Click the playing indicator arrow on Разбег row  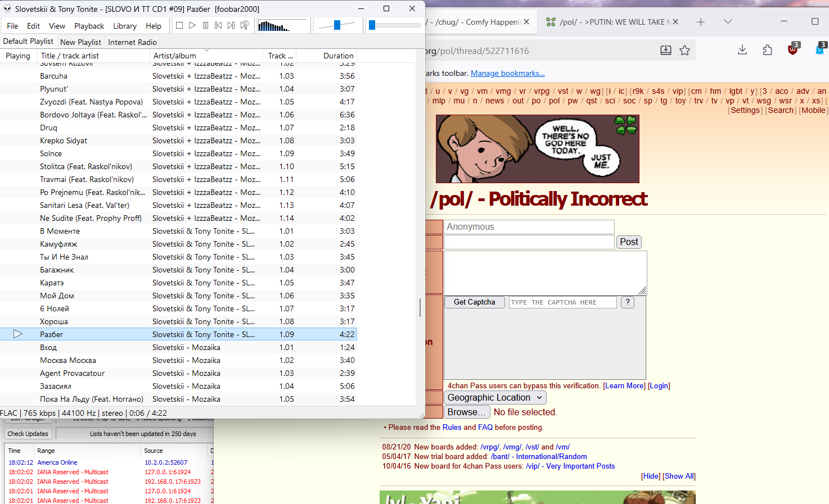(x=18, y=334)
